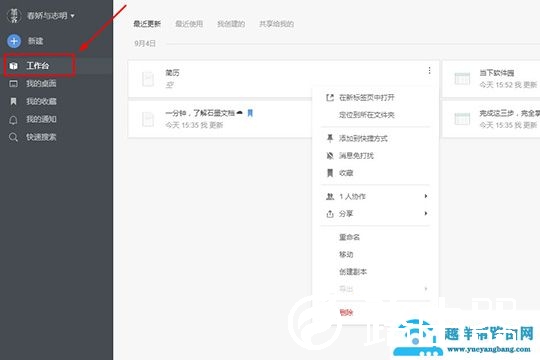
Task: Click the open-in-new-tab icon in menu
Action: click(x=330, y=98)
